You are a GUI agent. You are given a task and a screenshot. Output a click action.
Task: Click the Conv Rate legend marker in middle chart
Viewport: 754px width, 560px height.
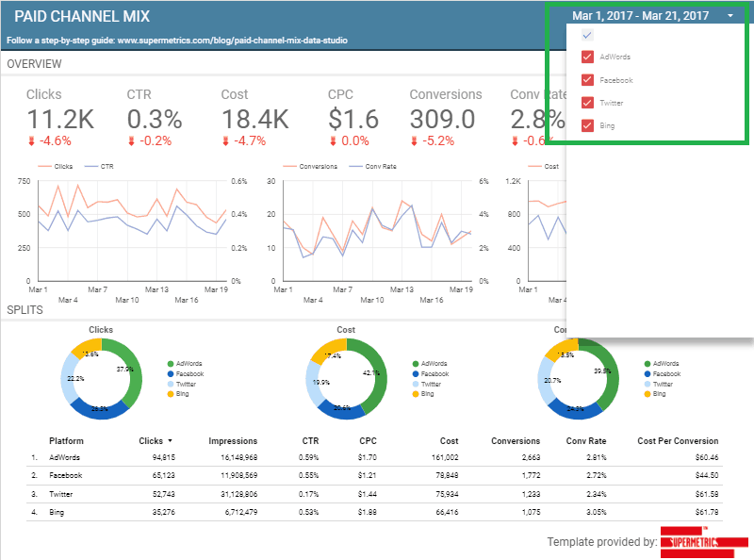click(x=356, y=166)
